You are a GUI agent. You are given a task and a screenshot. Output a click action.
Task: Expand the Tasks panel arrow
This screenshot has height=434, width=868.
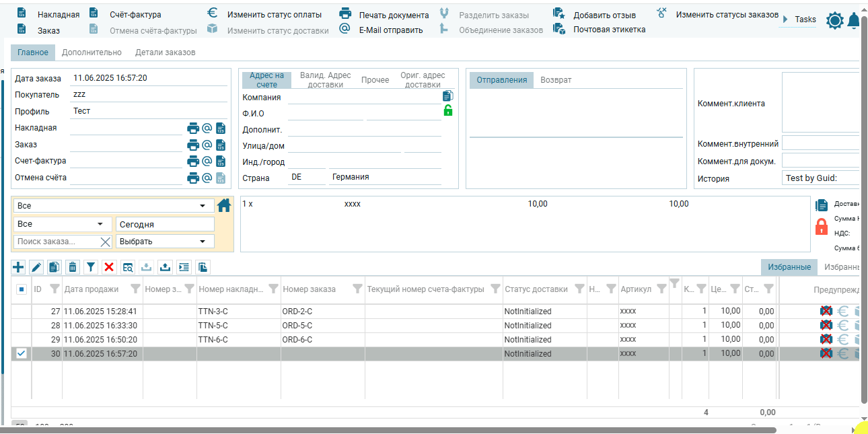tap(785, 20)
